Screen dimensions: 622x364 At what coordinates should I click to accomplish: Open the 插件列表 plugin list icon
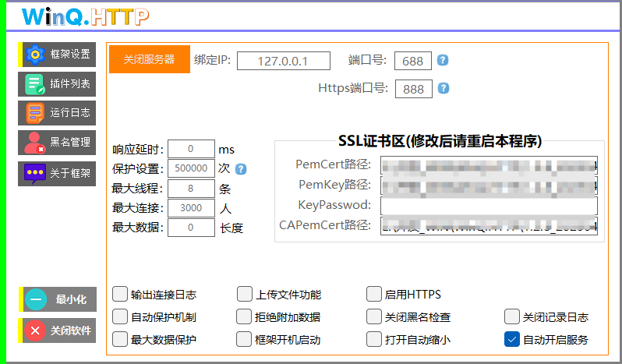(35, 84)
